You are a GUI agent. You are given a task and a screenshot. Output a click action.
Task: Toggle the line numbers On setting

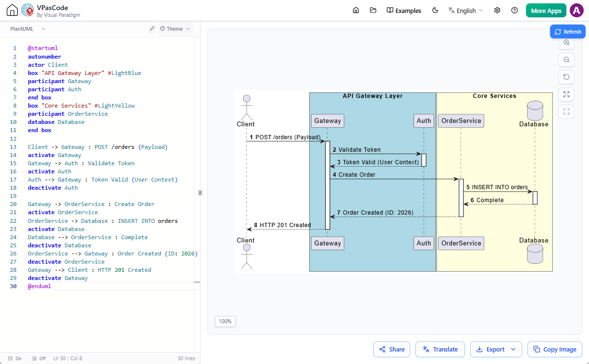click(15, 358)
